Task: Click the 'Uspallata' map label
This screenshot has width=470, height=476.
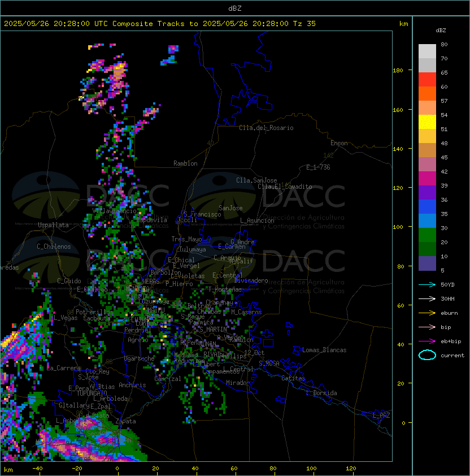Action: (x=54, y=225)
